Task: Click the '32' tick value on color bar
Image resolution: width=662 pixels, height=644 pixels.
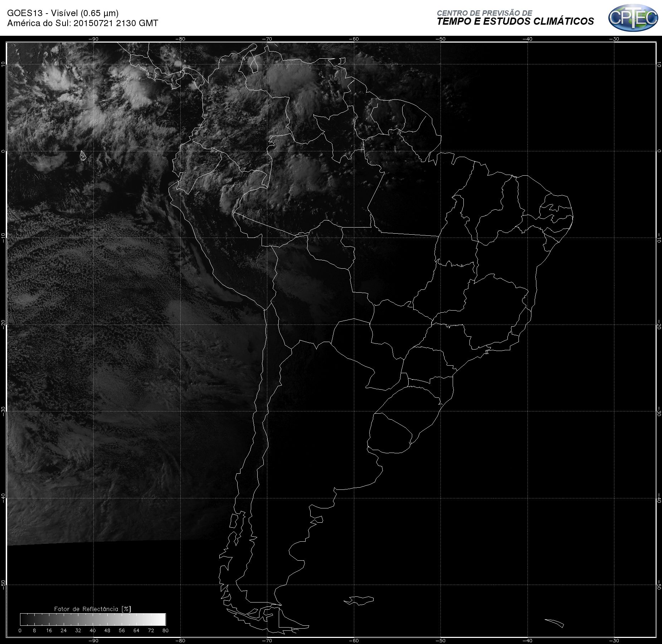Action: 78,630
